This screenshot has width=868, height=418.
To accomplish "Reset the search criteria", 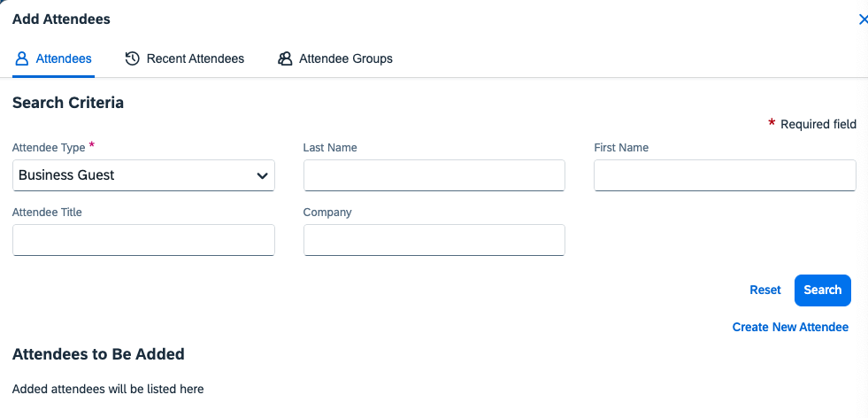I will (x=765, y=290).
